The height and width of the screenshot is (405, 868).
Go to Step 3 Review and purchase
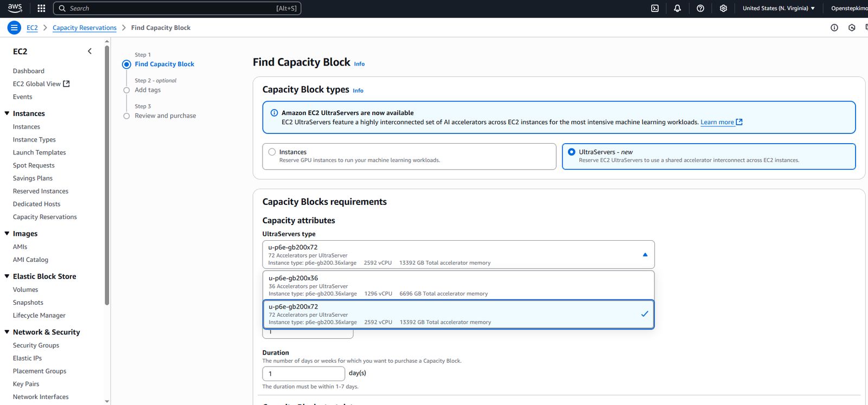165,115
